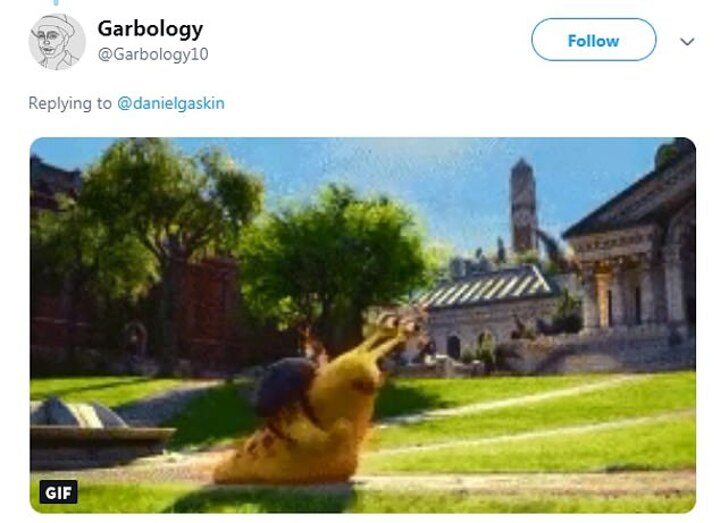The width and height of the screenshot is (720, 523).
Task: Open the @Garbology10 handle
Action: (x=153, y=54)
